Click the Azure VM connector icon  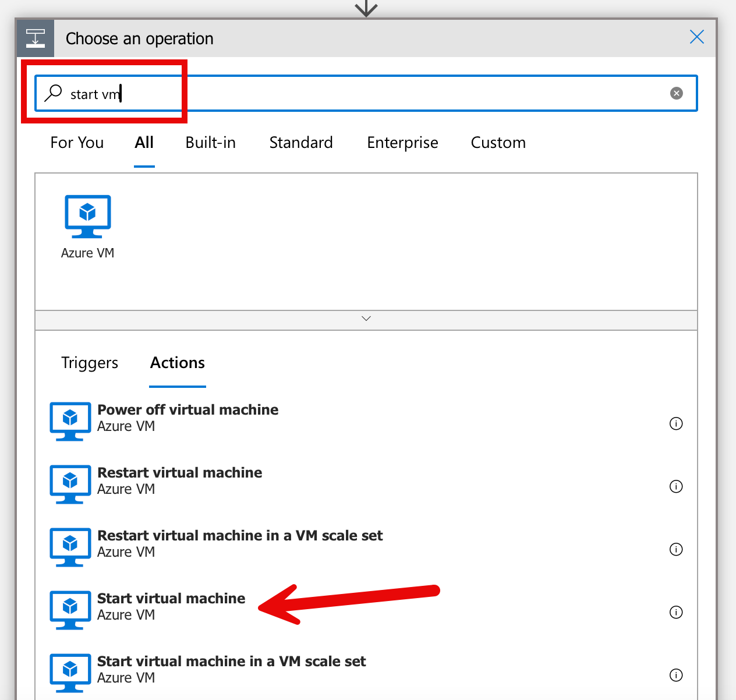pos(87,217)
